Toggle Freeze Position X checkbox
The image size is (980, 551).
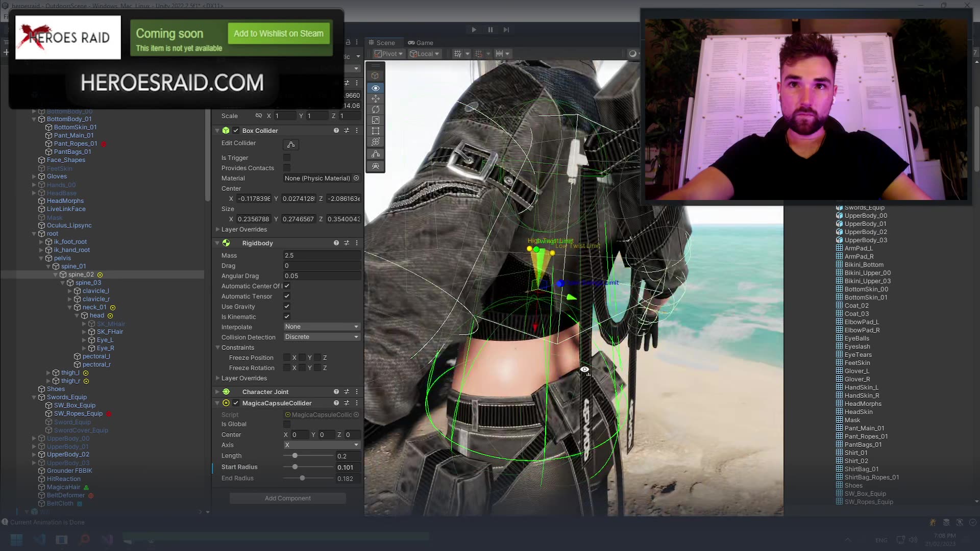287,358
